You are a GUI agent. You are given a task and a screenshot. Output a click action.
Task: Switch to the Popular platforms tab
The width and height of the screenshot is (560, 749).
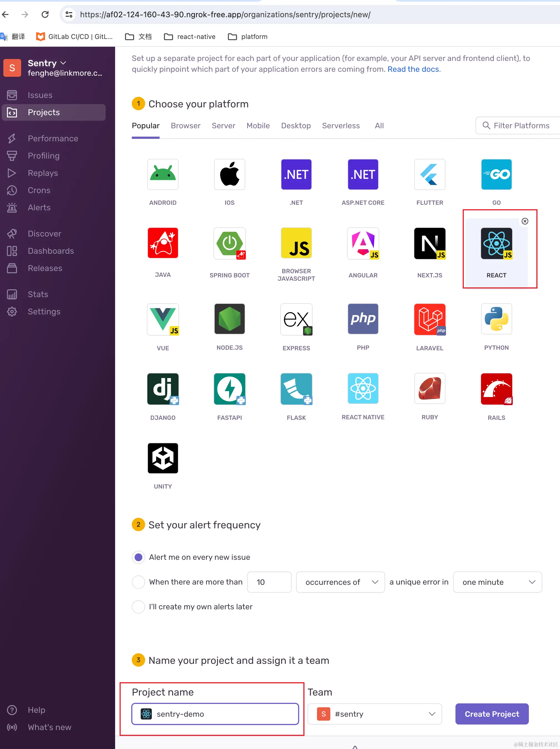tap(145, 126)
